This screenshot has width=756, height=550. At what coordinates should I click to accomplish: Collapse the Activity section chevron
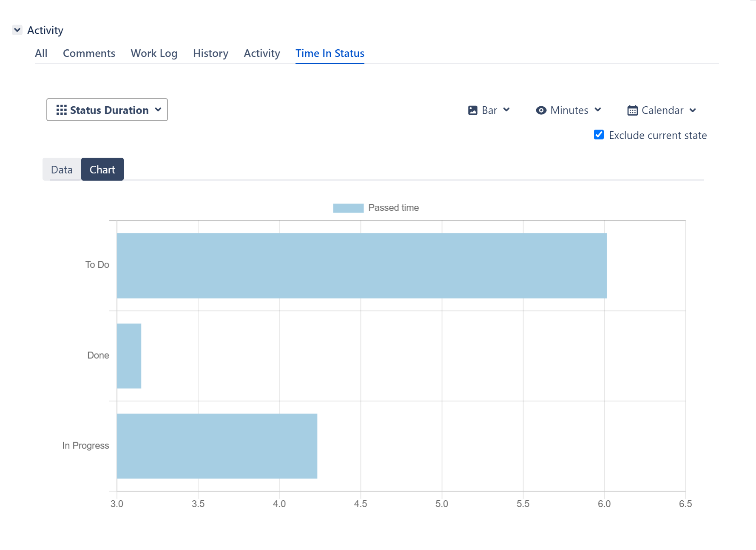click(x=17, y=30)
